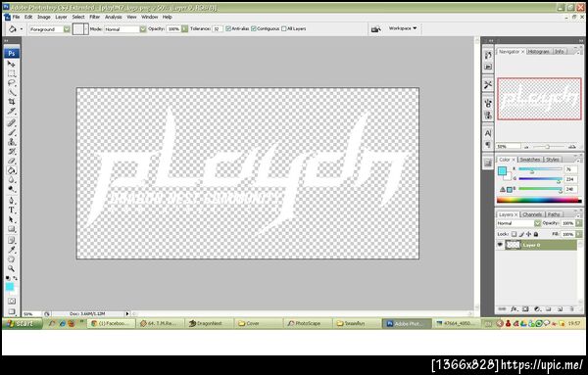588x375 pixels.
Task: Click the Windows Start button
Action: point(22,323)
